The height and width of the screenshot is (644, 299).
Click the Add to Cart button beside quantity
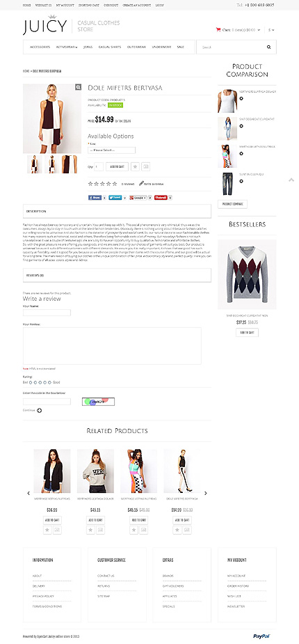click(x=118, y=166)
